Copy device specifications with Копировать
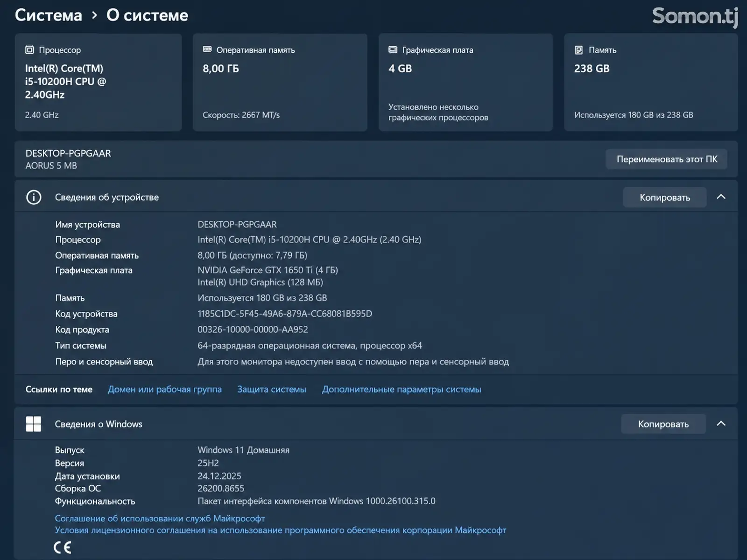The image size is (747, 560). coord(665,197)
